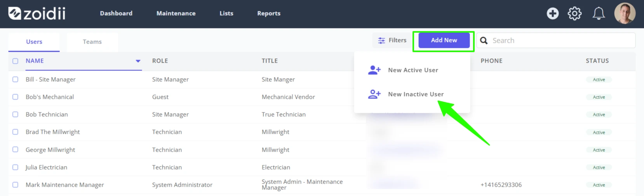Click the Guest role cell
This screenshot has height=196, width=644.
(160, 97)
